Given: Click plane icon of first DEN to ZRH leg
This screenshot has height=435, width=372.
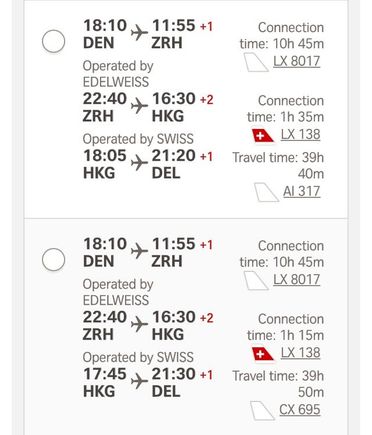Looking at the screenshot, I should click(139, 33).
